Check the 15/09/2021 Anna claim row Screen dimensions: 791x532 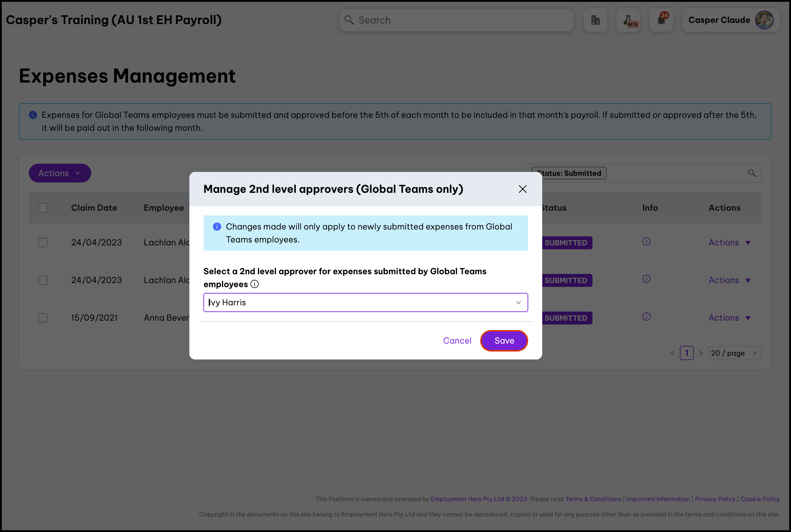[x=43, y=318]
